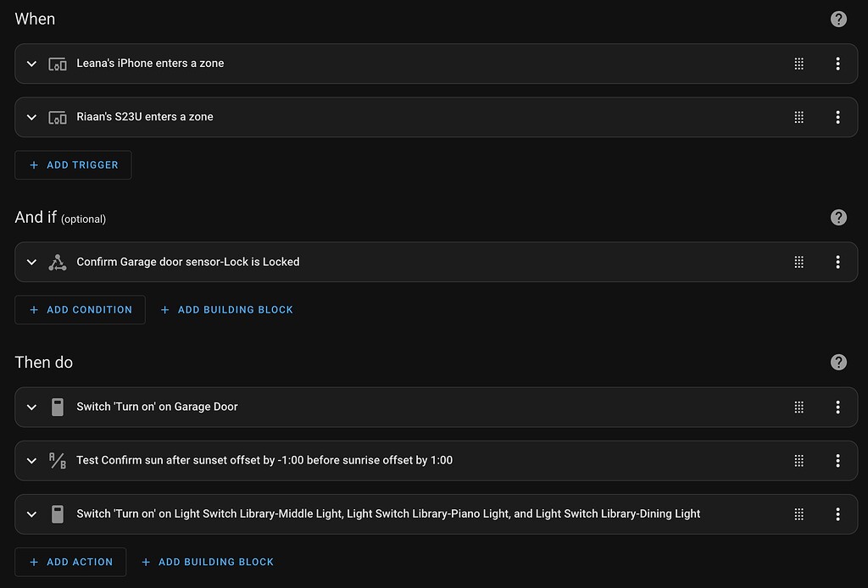Expand the Riaan's S23U zone trigger

pyautogui.click(x=31, y=117)
